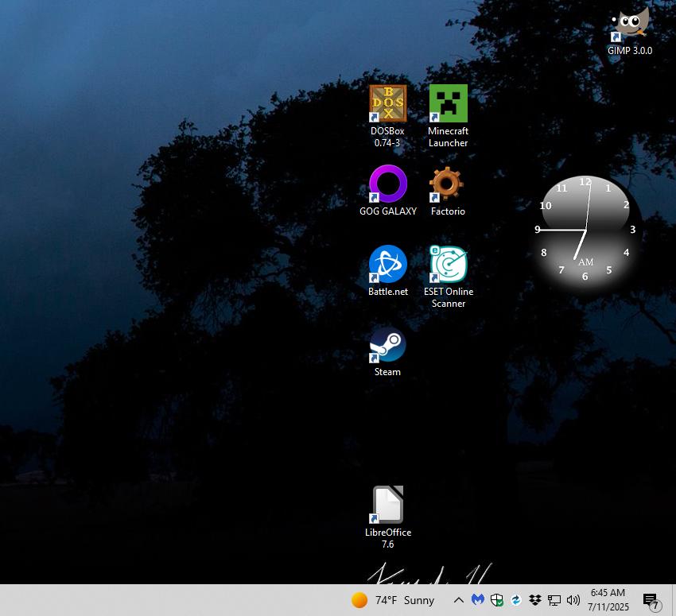Select the Factorio gear icon
This screenshot has width=676, height=616.
(x=447, y=184)
